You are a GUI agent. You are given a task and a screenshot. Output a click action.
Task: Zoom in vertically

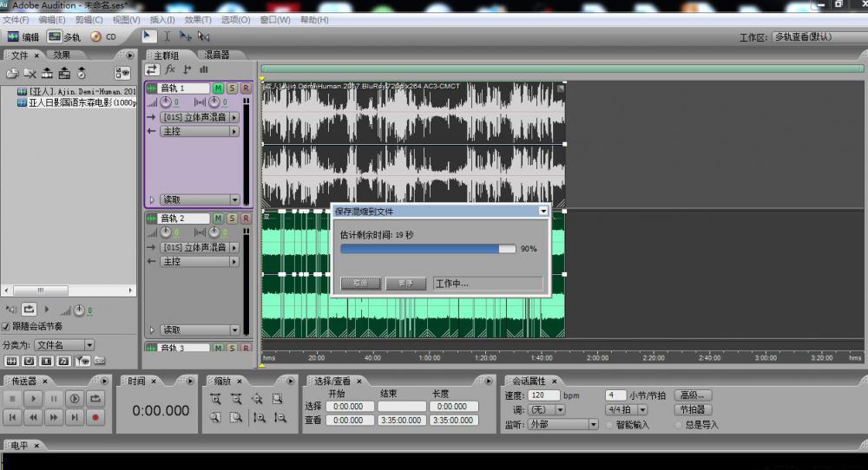pyautogui.click(x=259, y=418)
